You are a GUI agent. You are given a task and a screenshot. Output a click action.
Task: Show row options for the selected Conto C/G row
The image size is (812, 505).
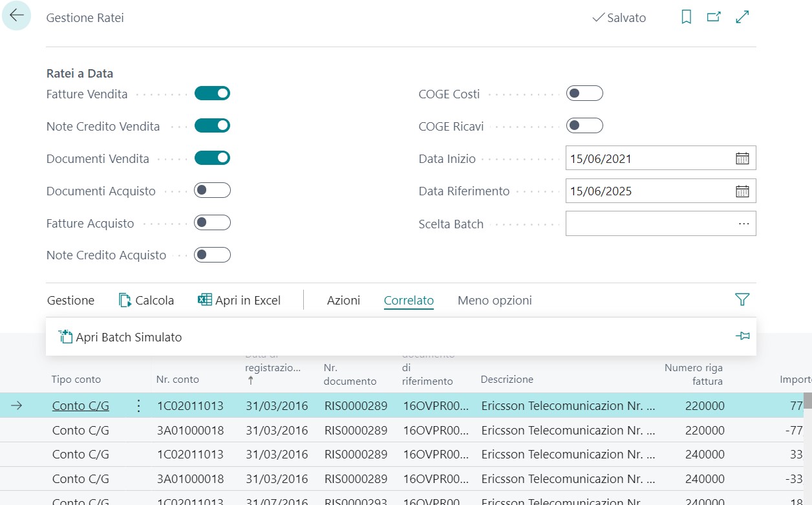coord(138,406)
